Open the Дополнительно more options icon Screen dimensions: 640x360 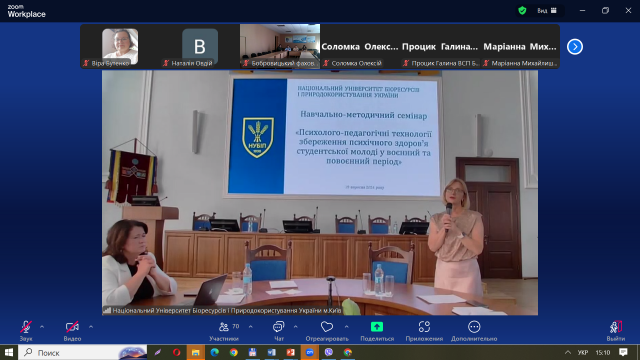474,327
